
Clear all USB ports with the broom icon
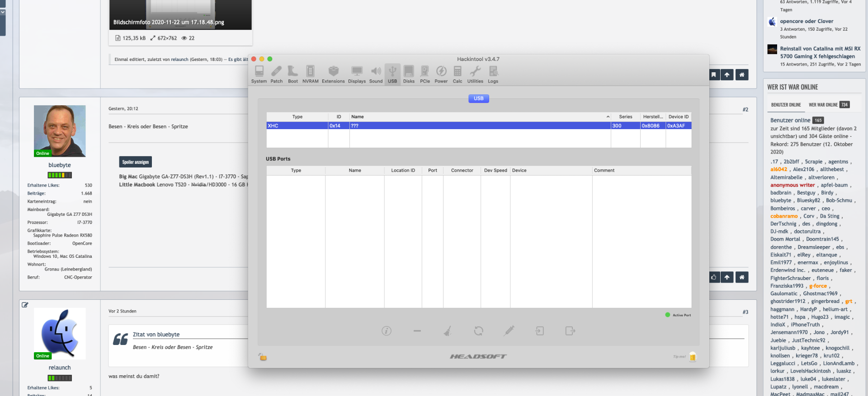[448, 331]
